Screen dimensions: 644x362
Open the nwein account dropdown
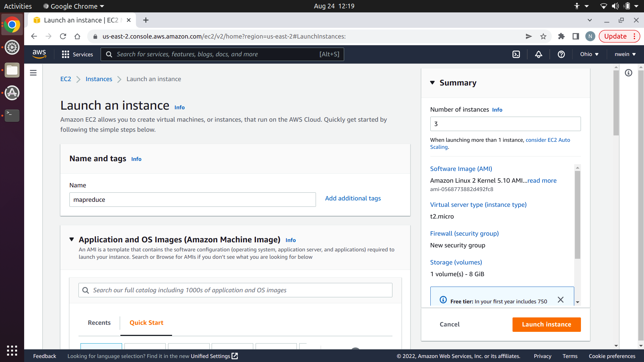tap(625, 54)
